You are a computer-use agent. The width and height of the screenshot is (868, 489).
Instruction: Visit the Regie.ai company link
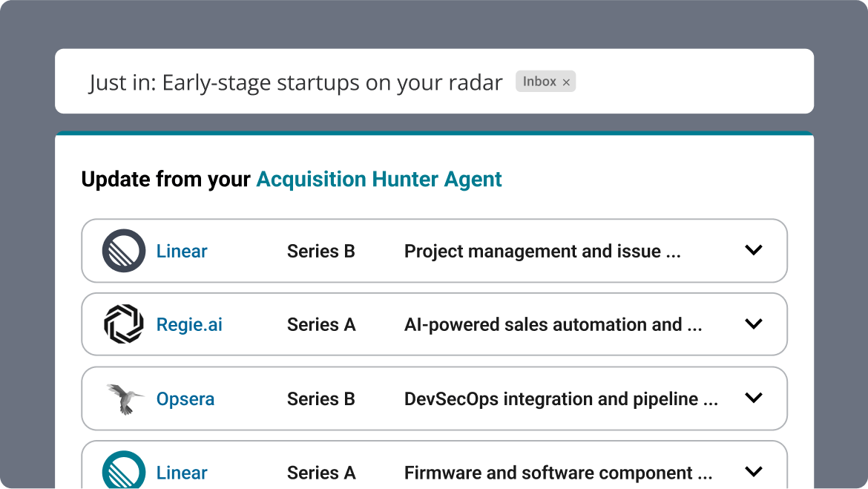(x=188, y=324)
